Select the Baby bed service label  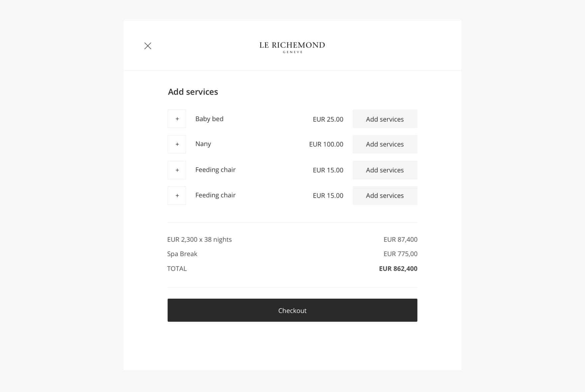pyautogui.click(x=209, y=119)
